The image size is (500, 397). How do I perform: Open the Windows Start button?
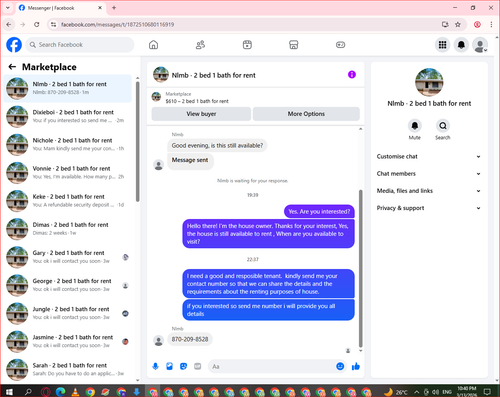(x=9, y=392)
